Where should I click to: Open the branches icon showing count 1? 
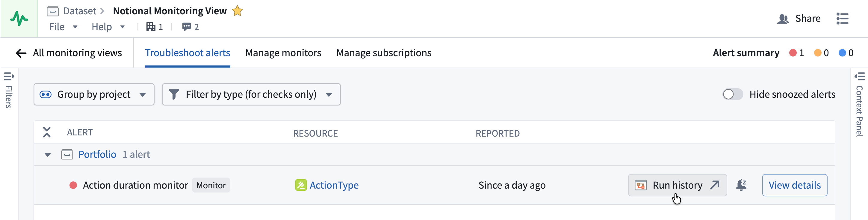click(152, 27)
